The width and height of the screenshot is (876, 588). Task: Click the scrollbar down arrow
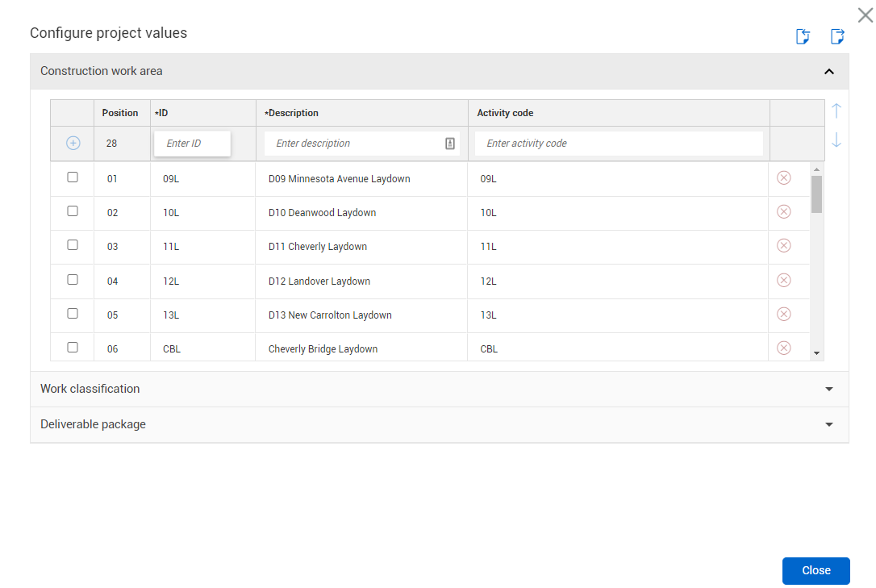817,353
